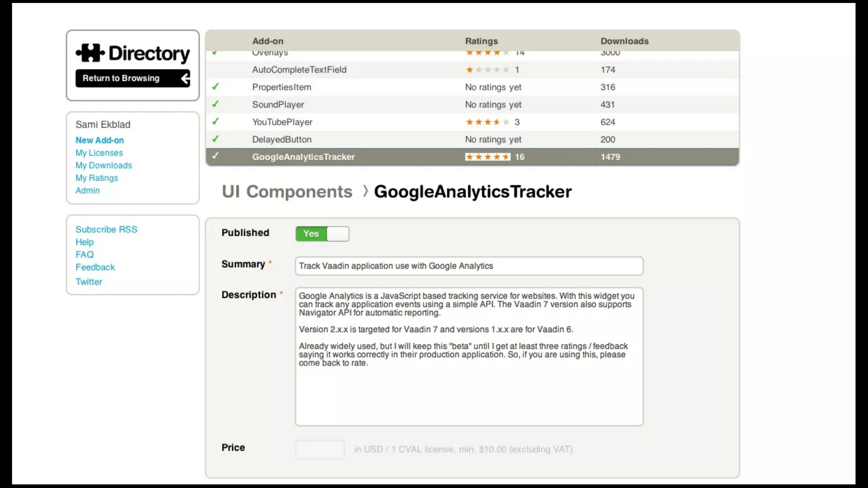
Task: Click the star rating of YouTubePlayer
Action: pyautogui.click(x=487, y=122)
